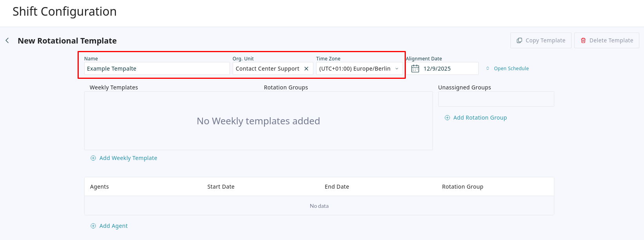Click the plus icon beside Add Weekly Template
This screenshot has width=644, height=240.
coord(93,158)
